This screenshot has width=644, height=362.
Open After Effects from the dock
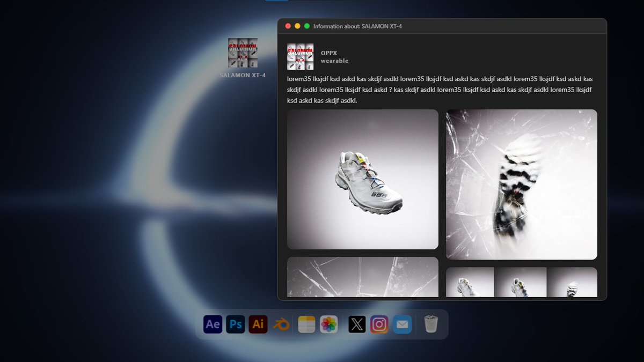click(213, 324)
